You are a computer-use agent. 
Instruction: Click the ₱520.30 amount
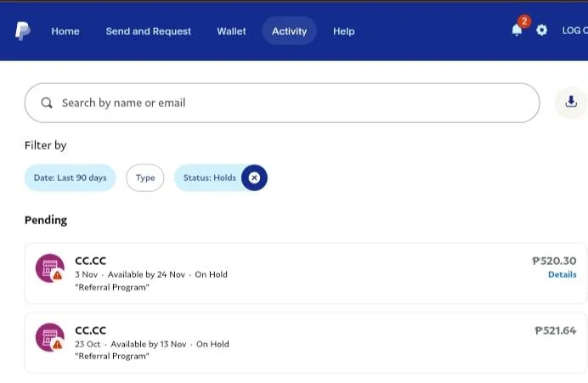(x=554, y=261)
